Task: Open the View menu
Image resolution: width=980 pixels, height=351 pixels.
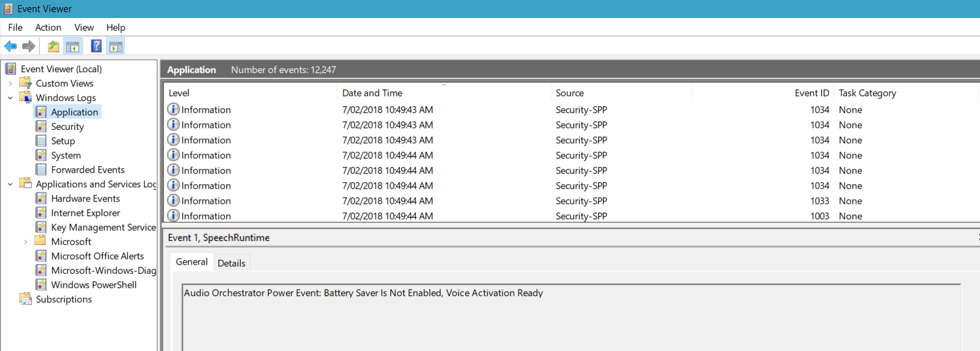Action: coord(84,27)
